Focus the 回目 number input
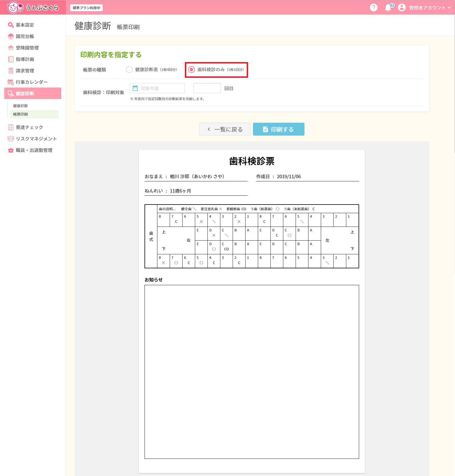The width and height of the screenshot is (455, 476). click(x=207, y=88)
